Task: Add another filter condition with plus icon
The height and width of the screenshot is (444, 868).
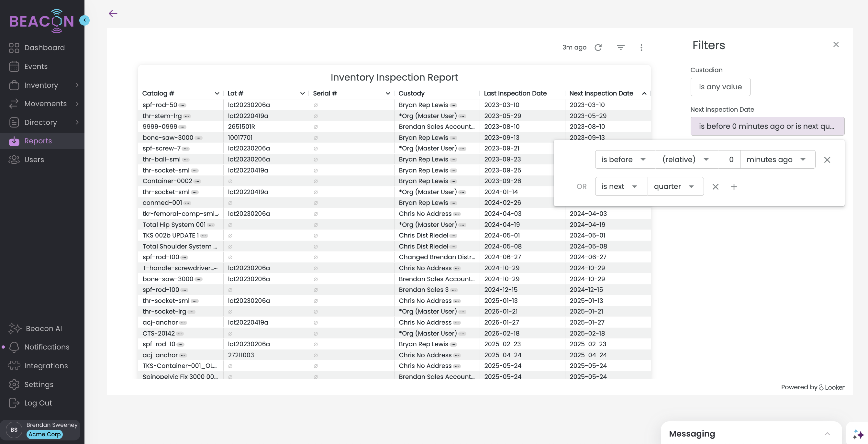Action: [x=734, y=187]
